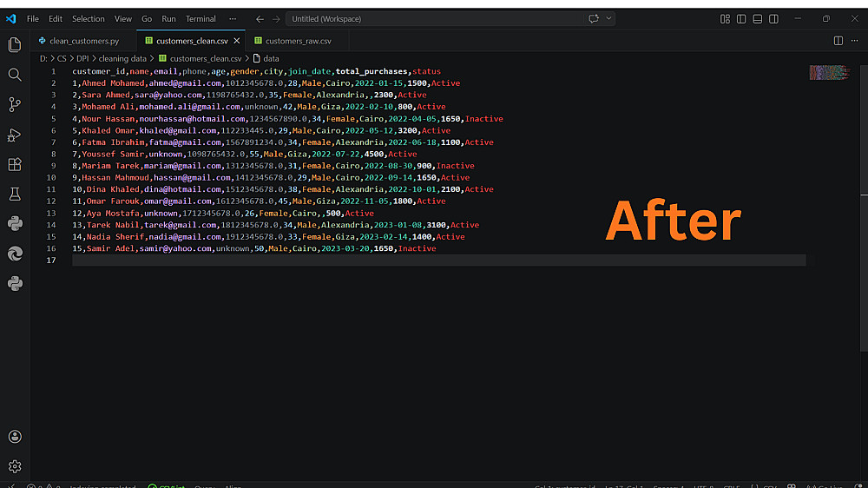The height and width of the screenshot is (488, 868).
Task: Open the Terminal menu
Action: [x=201, y=19]
